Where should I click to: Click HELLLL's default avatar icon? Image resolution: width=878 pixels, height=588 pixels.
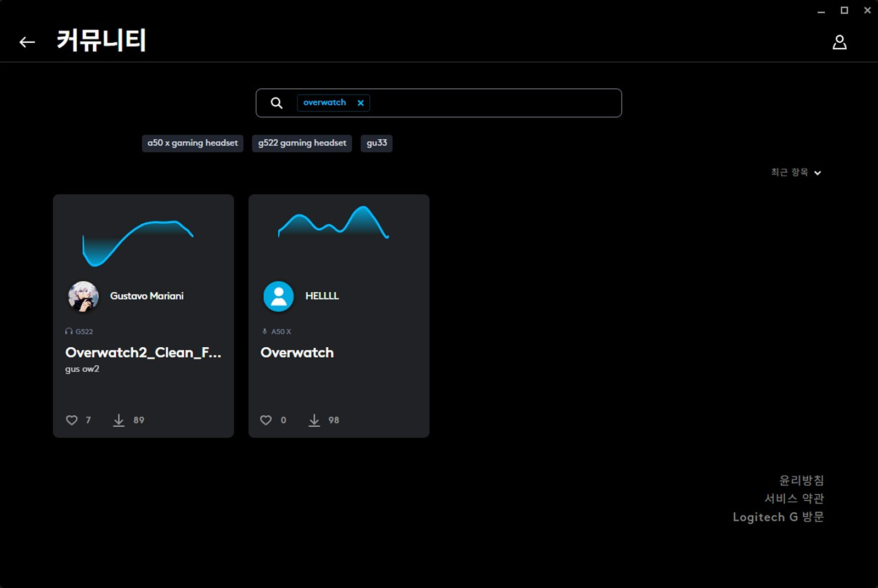pos(279,296)
